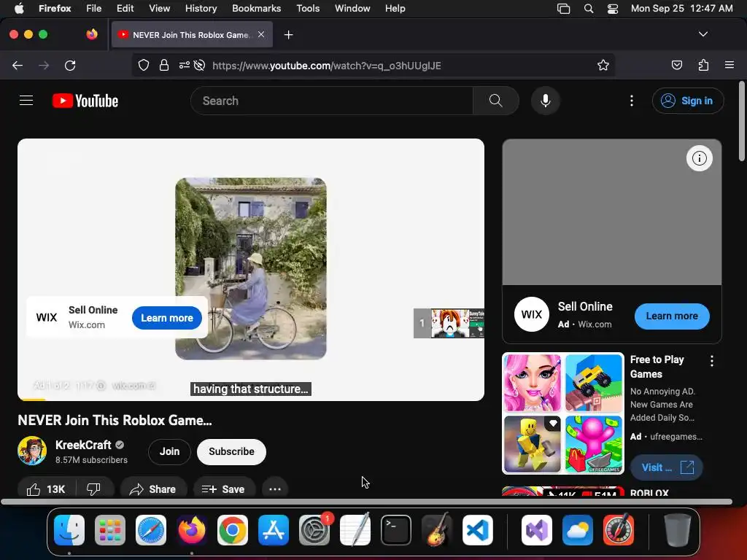The height and width of the screenshot is (560, 747).
Task: Click Learn more in Wix sidebar ad
Action: 672,316
